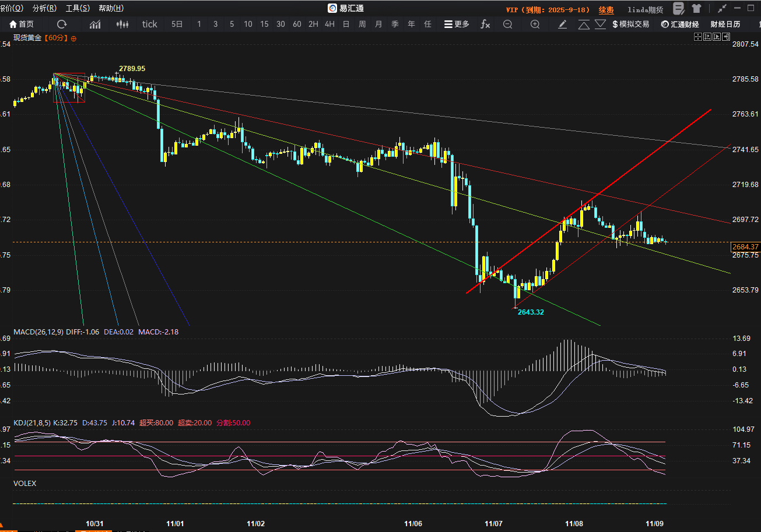The image size is (761, 532).
Task: Click the refresh icon in the toolbar
Action: [x=62, y=24]
